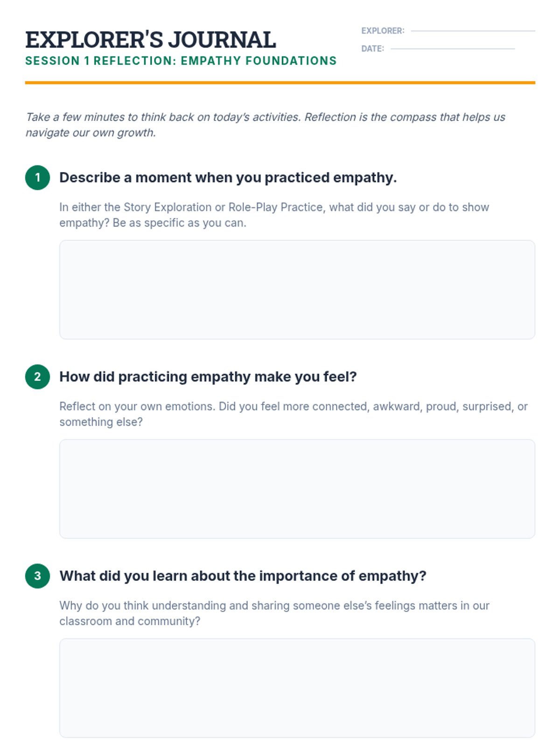The image size is (560, 747).
Task: Click the green number 2 badge
Action: [x=37, y=377]
